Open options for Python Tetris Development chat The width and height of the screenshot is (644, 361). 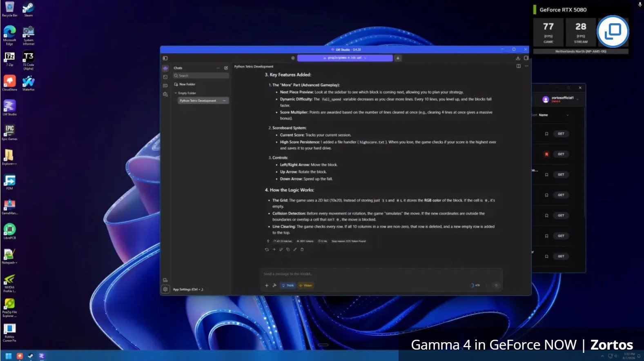224,100
